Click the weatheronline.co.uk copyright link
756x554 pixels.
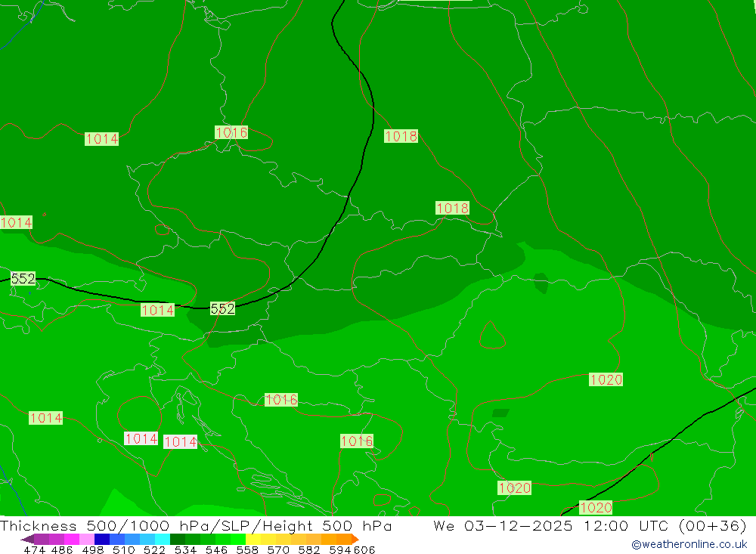[689, 544]
